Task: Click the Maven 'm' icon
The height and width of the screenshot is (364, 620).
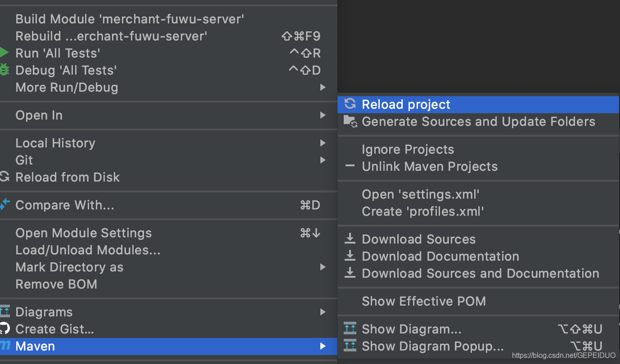Action: (x=4, y=346)
